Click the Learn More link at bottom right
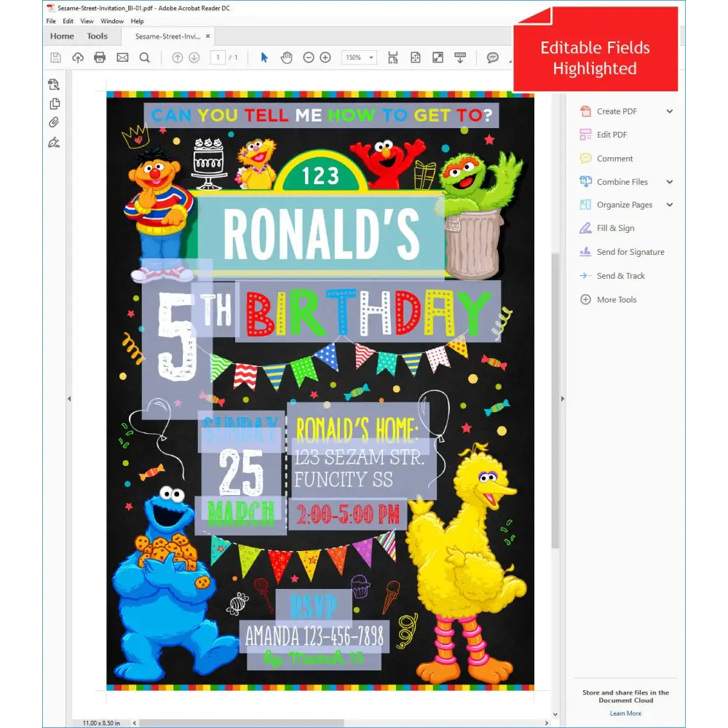 click(x=625, y=713)
